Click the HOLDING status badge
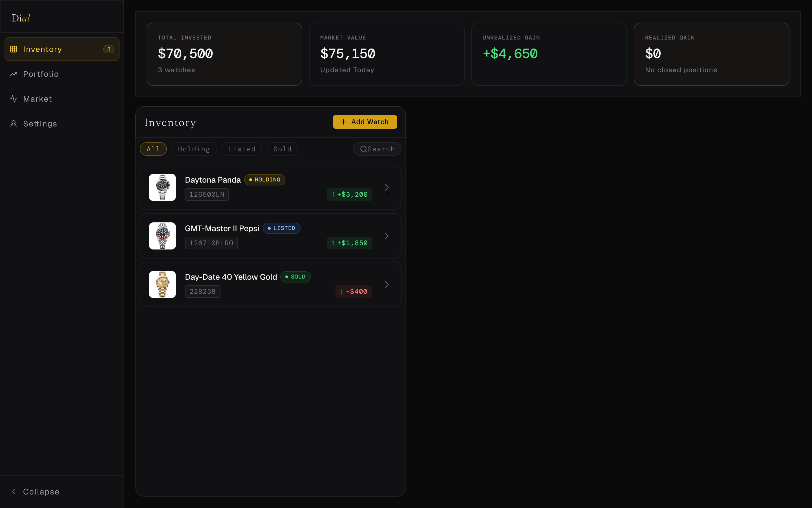 pyautogui.click(x=265, y=180)
